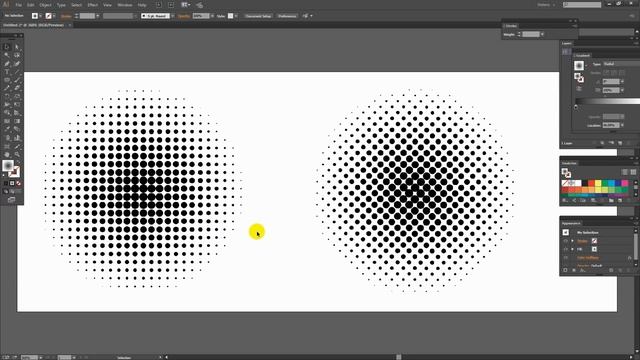
Task: Select the Magic Wand tool
Action: pos(7,55)
